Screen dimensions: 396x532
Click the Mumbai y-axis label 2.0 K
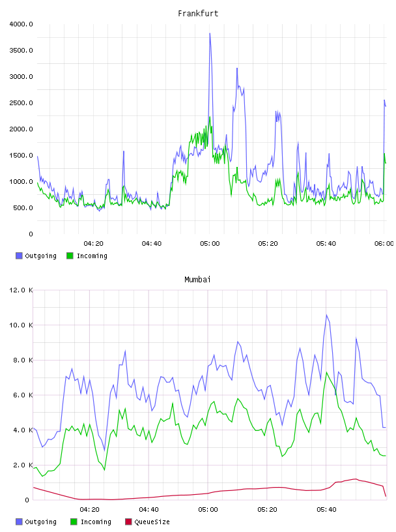[23, 465]
